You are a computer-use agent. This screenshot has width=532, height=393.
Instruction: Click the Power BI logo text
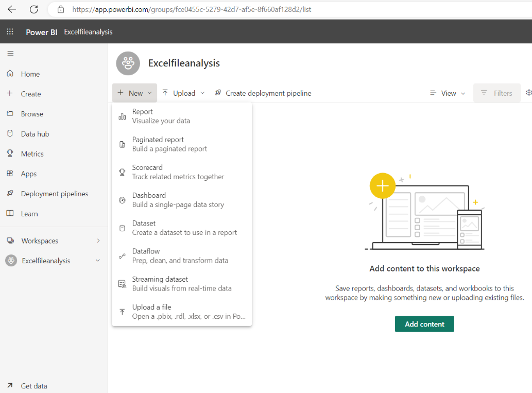(x=41, y=32)
